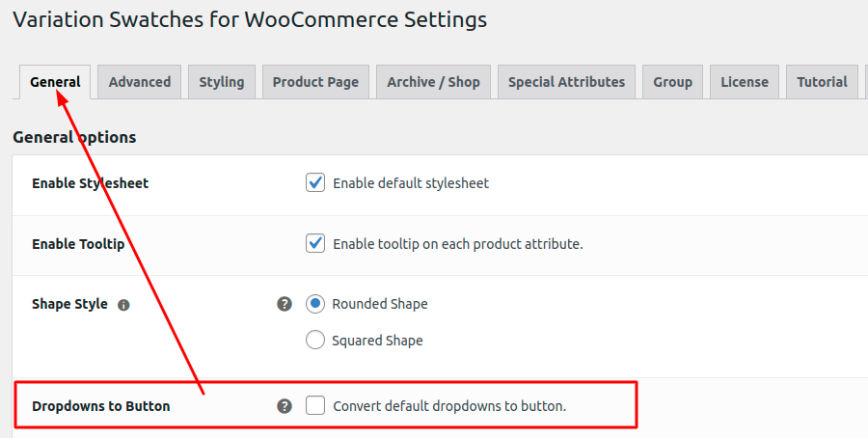Click 'Convert default dropdowns to button' label text
Viewport: 868px width, 438px height.
coord(449,406)
